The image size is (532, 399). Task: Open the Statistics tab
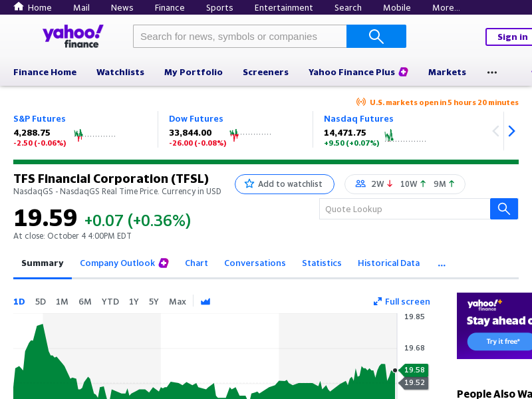coord(322,263)
